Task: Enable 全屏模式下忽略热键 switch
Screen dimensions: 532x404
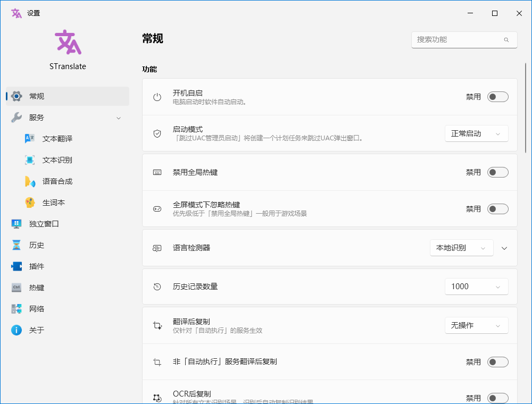Action: pos(497,209)
